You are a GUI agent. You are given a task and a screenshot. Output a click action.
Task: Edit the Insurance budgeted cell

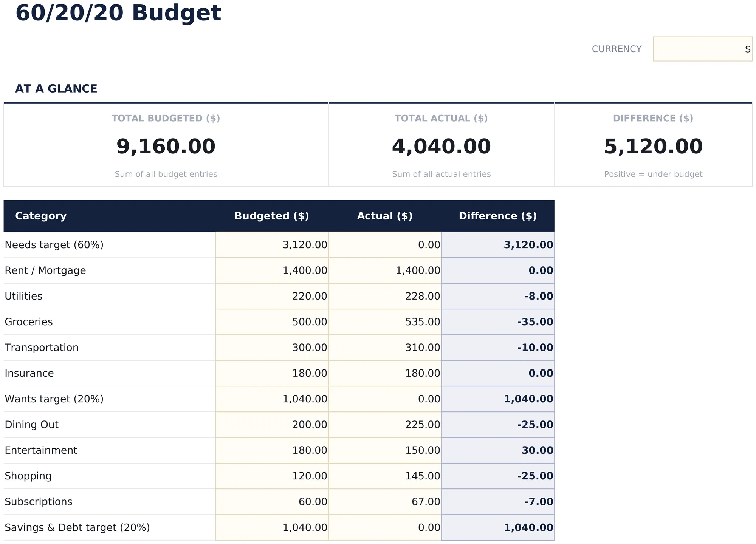(272, 373)
